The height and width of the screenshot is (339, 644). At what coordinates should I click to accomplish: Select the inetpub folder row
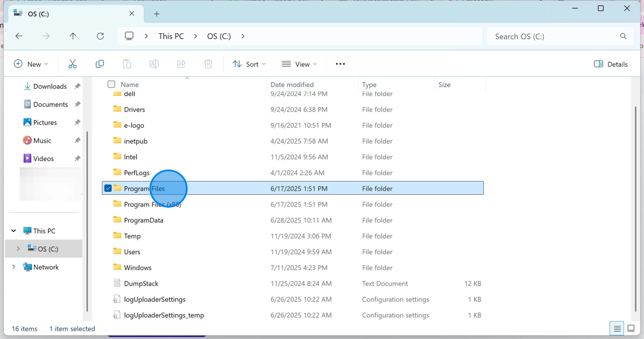click(293, 141)
